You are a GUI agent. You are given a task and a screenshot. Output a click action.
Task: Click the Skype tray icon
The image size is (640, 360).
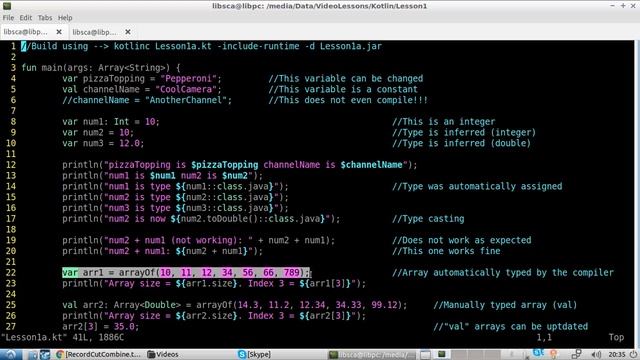tap(538, 353)
